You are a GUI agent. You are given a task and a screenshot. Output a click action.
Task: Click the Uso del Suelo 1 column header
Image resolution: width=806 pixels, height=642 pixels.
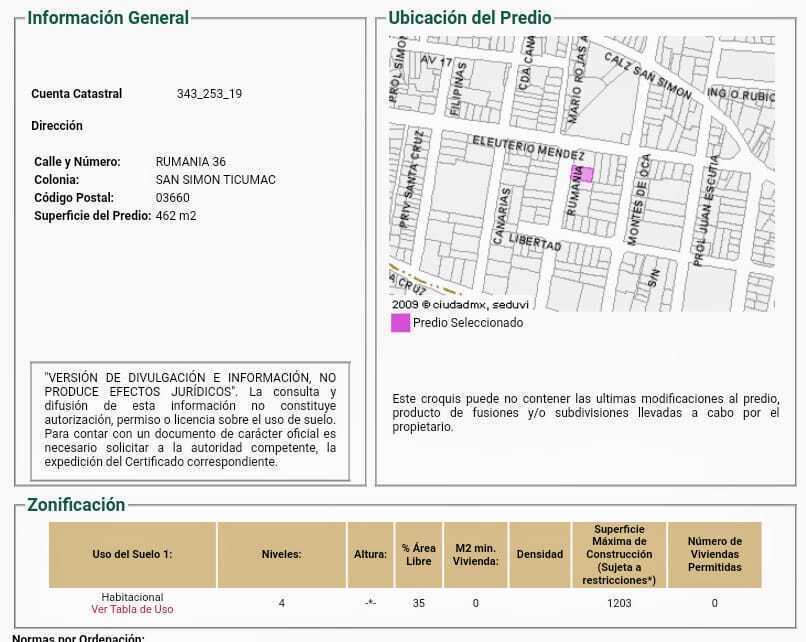(132, 554)
